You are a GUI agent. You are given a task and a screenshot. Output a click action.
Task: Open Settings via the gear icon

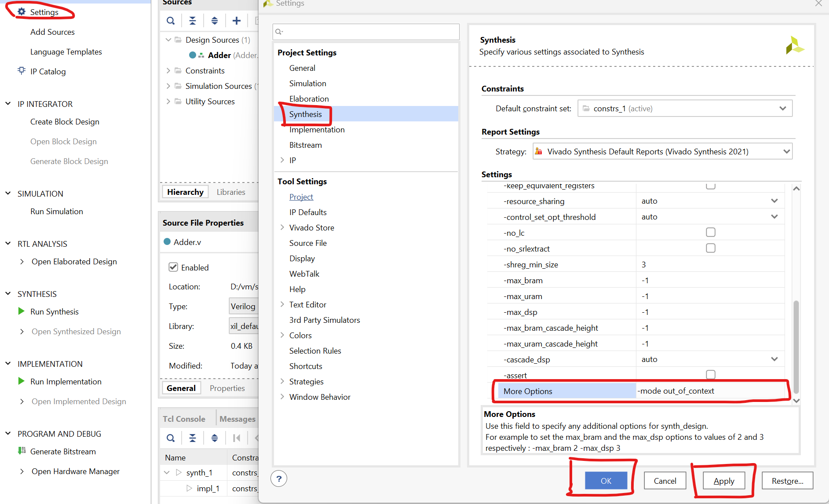coord(22,12)
